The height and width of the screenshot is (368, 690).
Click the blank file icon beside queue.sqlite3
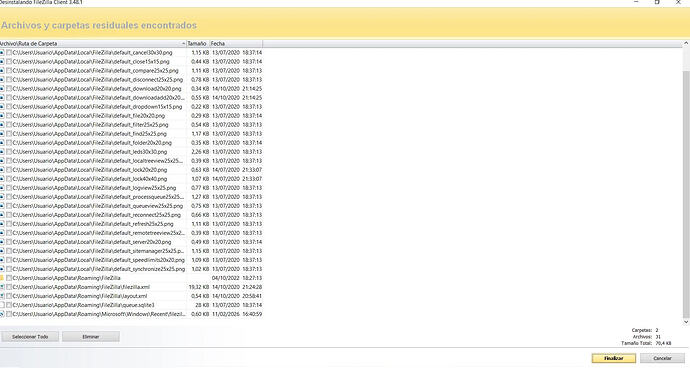[x=2, y=305]
